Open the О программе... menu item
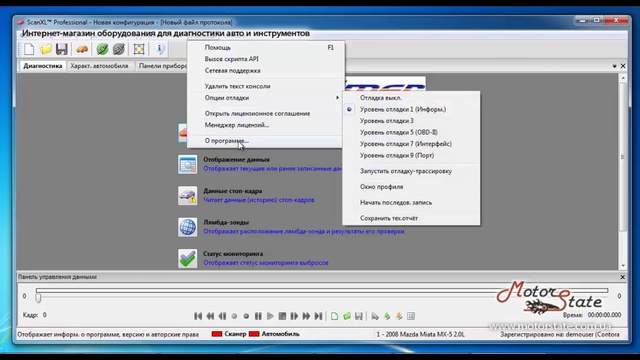The height and width of the screenshot is (360, 640). [x=265, y=141]
